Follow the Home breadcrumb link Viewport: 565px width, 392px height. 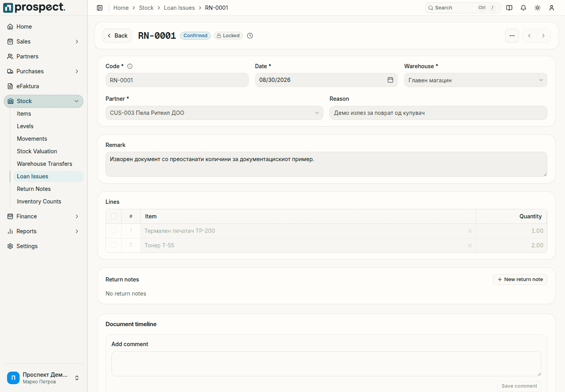(121, 8)
